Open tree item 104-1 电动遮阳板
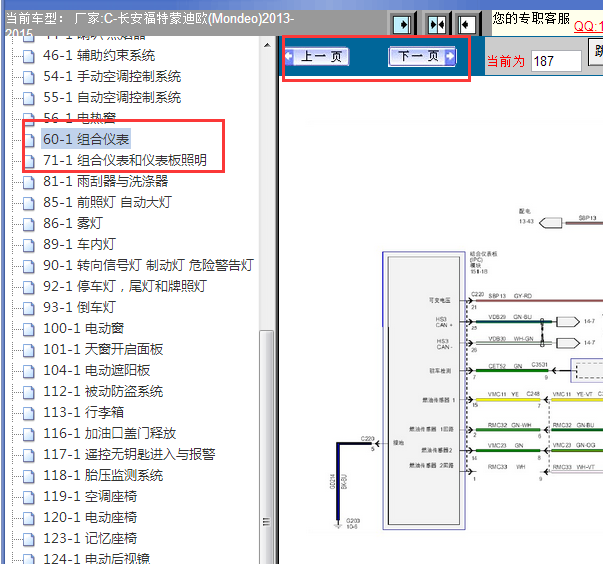Image resolution: width=603 pixels, height=564 pixels. (x=96, y=370)
